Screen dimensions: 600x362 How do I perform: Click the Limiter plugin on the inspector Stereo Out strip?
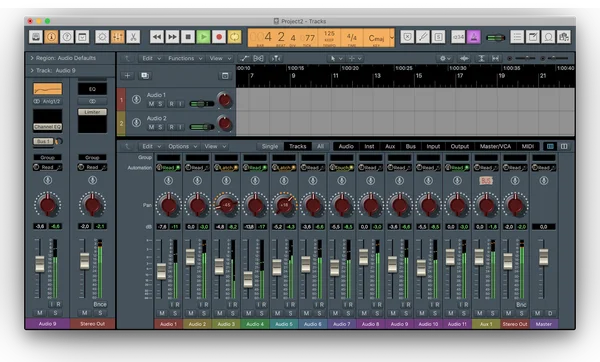92,112
